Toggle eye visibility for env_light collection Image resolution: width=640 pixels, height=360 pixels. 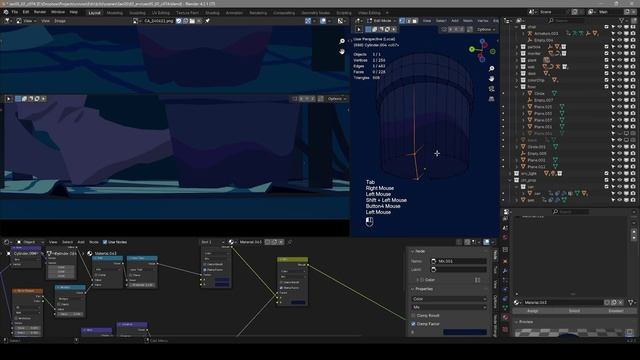620,173
